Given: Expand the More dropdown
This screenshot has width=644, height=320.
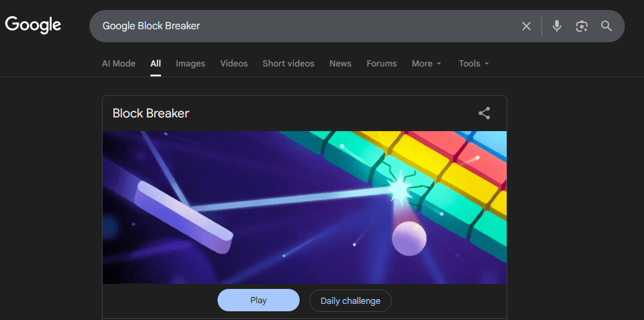Looking at the screenshot, I should (426, 63).
